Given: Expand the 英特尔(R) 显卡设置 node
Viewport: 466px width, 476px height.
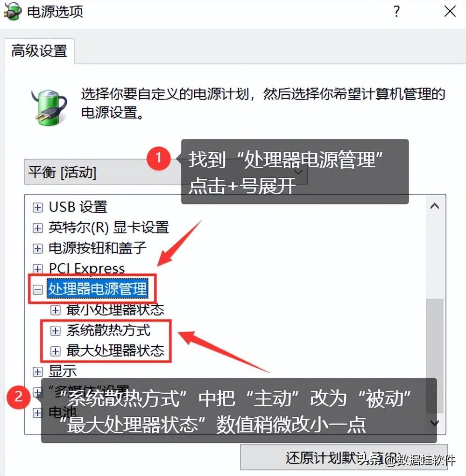Looking at the screenshot, I should click(x=37, y=228).
